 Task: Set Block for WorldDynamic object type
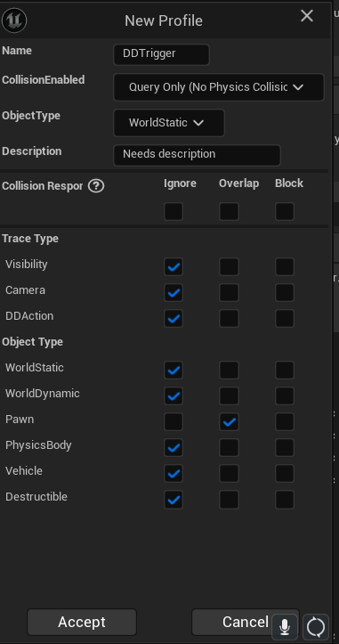pyautogui.click(x=285, y=395)
